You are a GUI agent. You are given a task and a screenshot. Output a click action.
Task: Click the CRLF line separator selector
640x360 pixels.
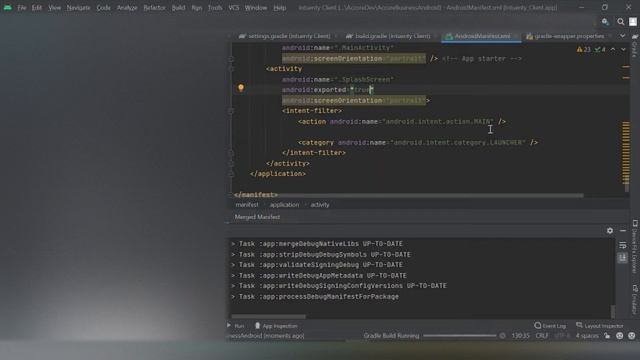[542, 336]
